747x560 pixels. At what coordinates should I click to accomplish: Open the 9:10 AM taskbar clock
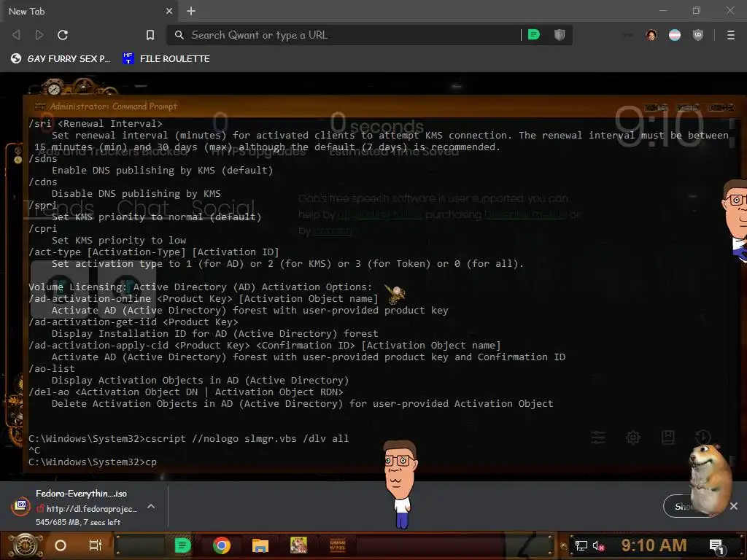coord(654,545)
